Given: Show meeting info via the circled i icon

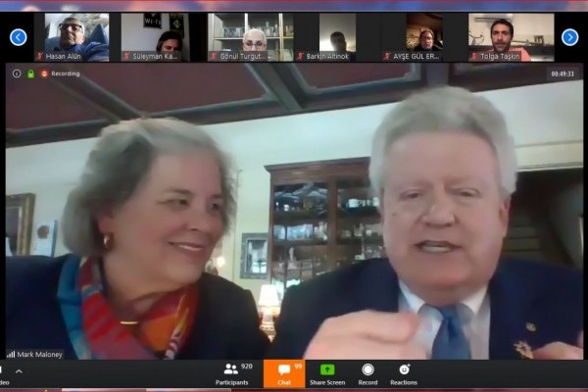Looking at the screenshot, I should click(x=17, y=73).
